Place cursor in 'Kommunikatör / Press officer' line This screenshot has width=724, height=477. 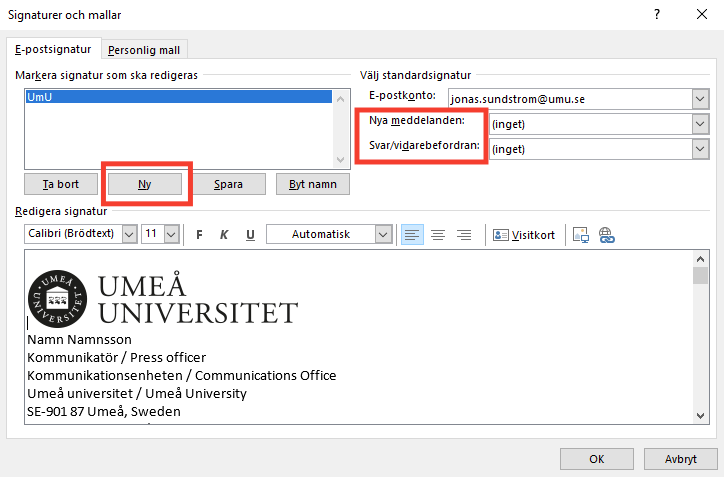pos(116,357)
